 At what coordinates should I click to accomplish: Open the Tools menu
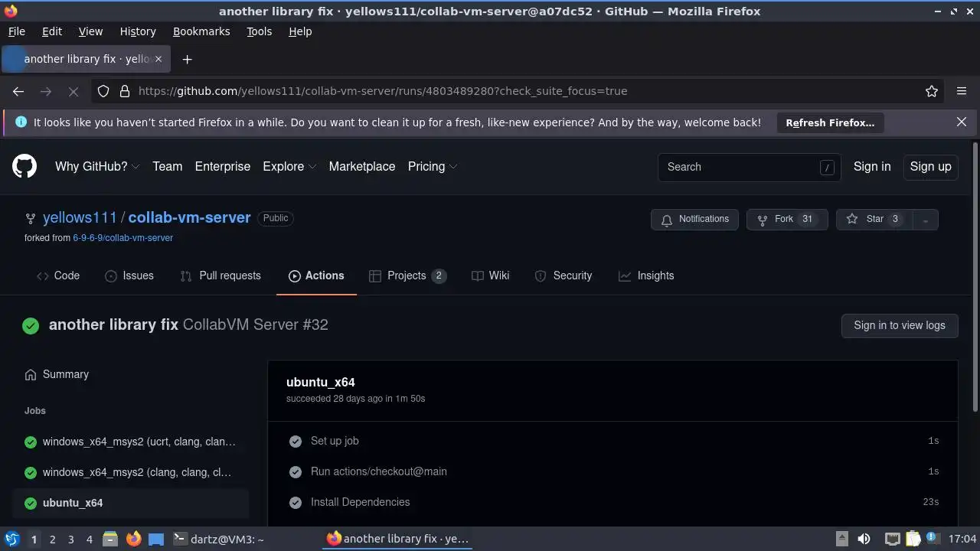coord(259,31)
